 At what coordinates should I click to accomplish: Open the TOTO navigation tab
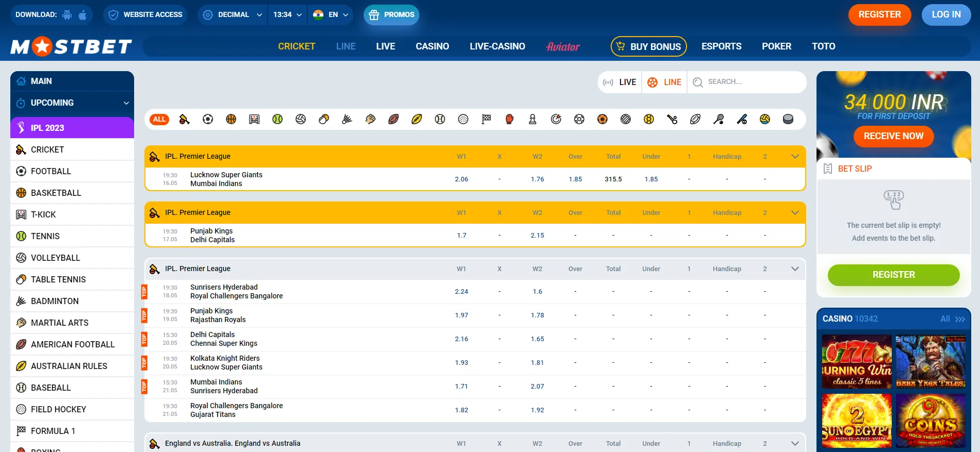(823, 46)
